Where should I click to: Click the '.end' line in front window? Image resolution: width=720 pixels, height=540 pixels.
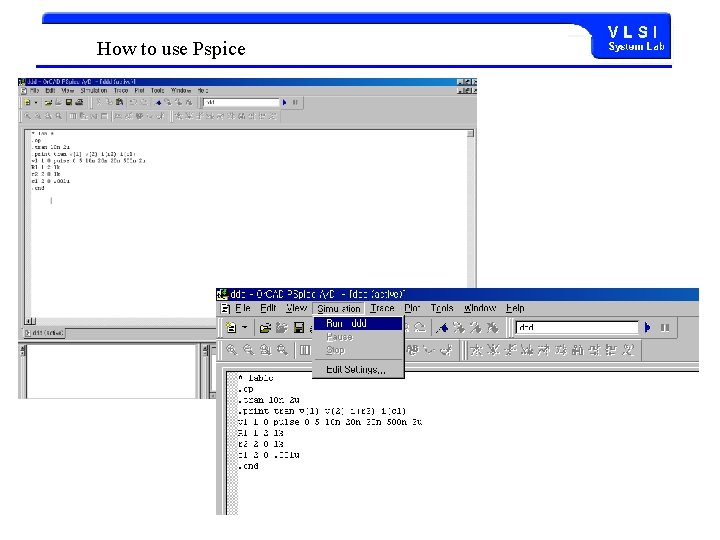pos(248,466)
